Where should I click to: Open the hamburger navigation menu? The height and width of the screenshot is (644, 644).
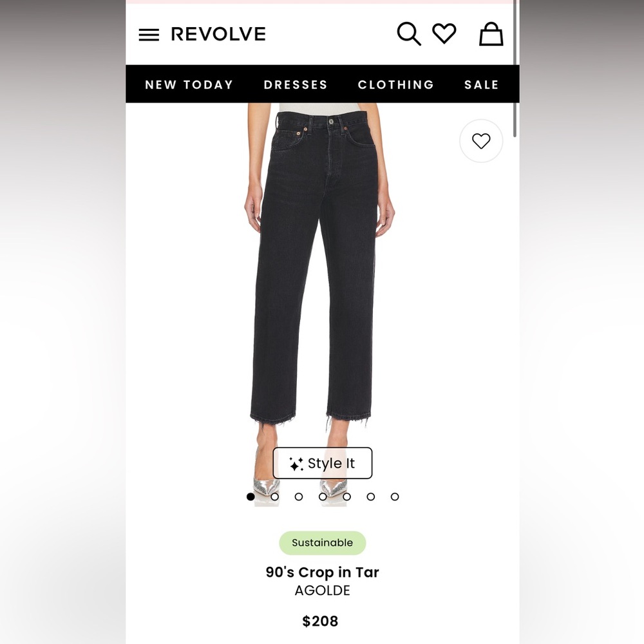(149, 35)
